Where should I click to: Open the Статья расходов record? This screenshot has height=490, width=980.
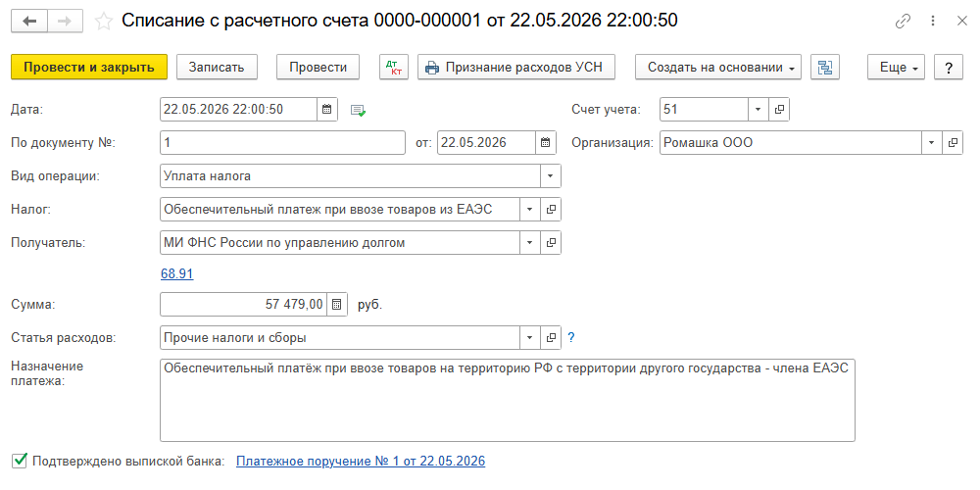click(x=551, y=337)
